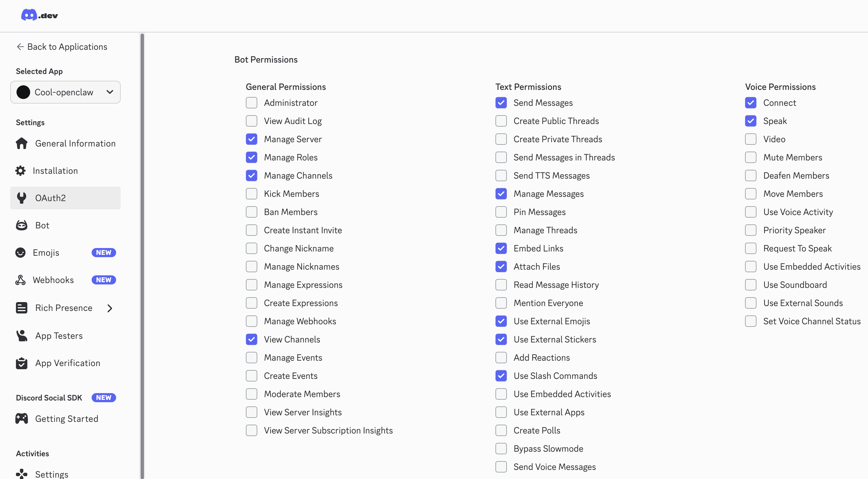Click the OAuth2 wrench icon

pos(21,198)
